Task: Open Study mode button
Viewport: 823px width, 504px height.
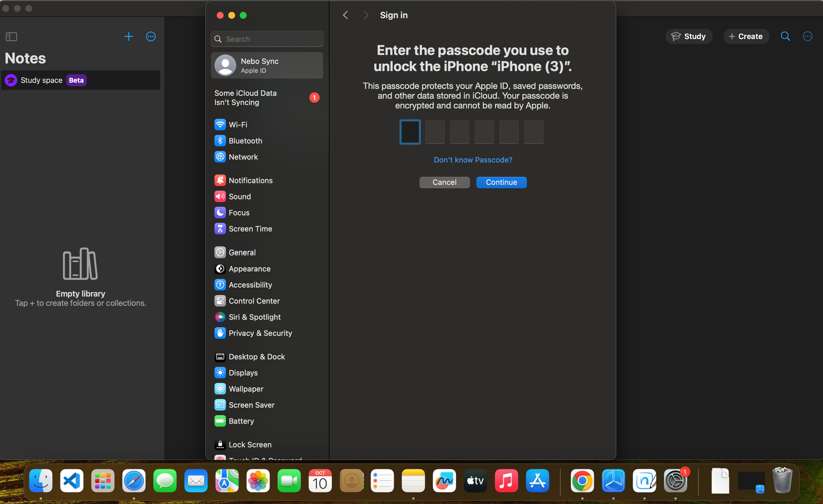Action: click(x=688, y=36)
